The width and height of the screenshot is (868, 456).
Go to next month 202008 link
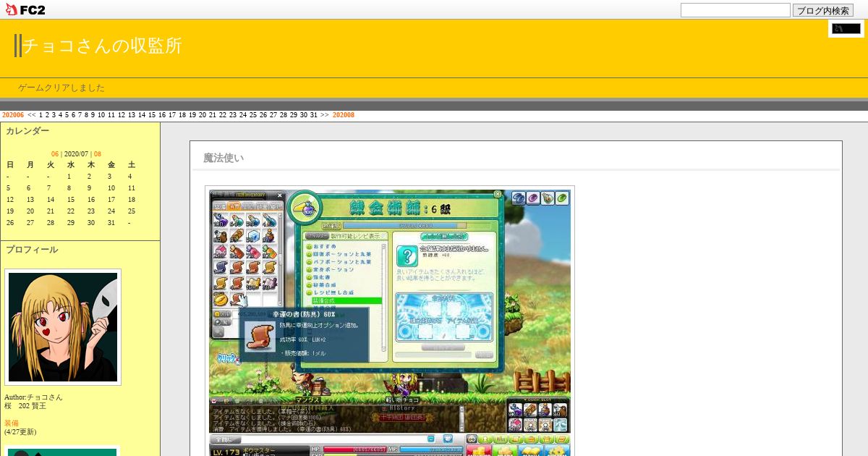[344, 115]
